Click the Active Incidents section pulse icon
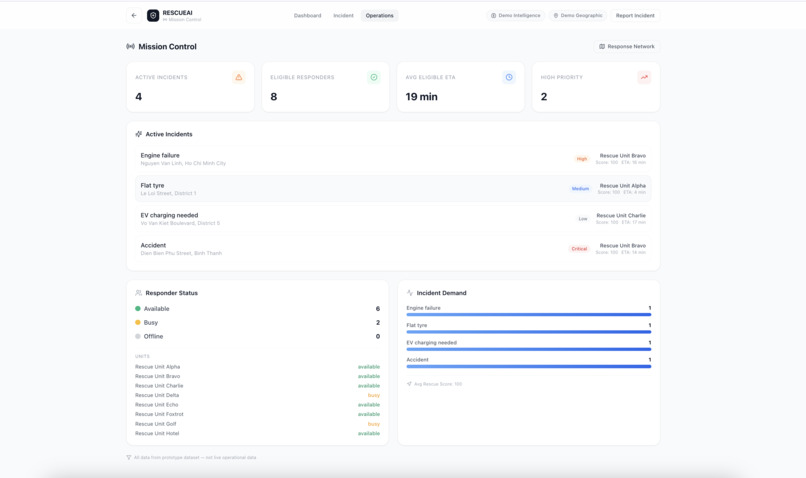This screenshot has width=806, height=478. 139,134
